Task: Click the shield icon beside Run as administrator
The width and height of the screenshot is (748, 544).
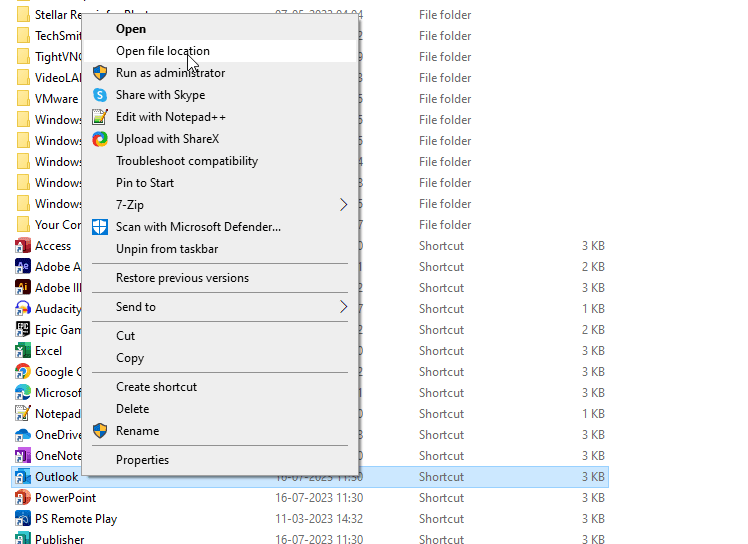Action: pos(100,73)
